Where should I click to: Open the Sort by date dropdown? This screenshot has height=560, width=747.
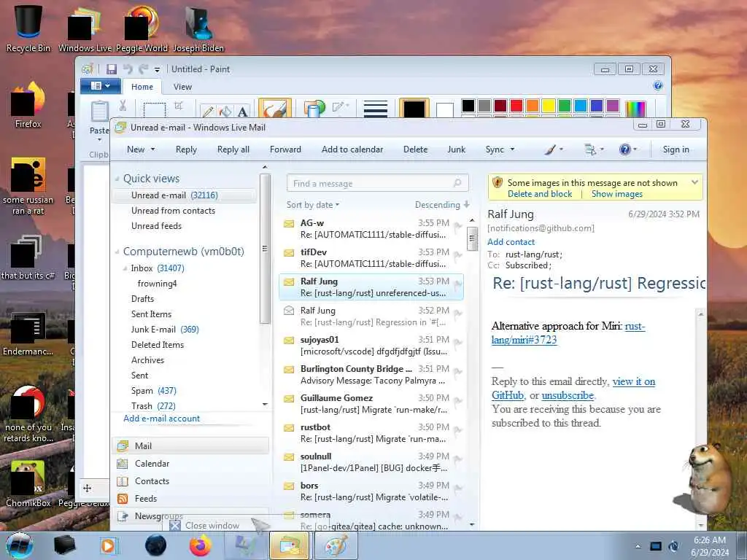coord(313,205)
